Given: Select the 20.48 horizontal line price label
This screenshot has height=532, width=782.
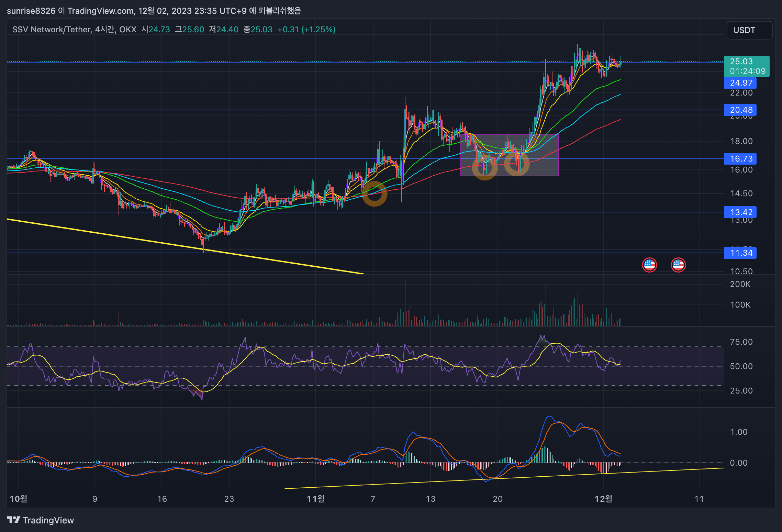Looking at the screenshot, I should click(740, 110).
